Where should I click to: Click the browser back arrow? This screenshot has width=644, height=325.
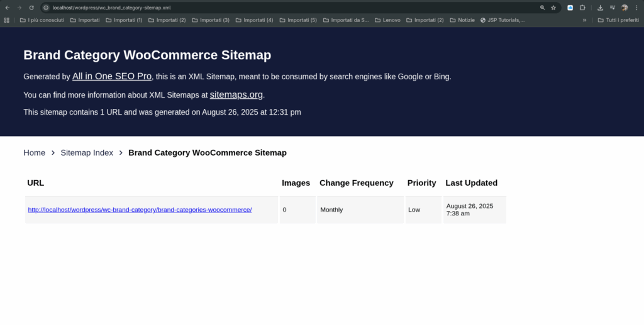click(8, 8)
